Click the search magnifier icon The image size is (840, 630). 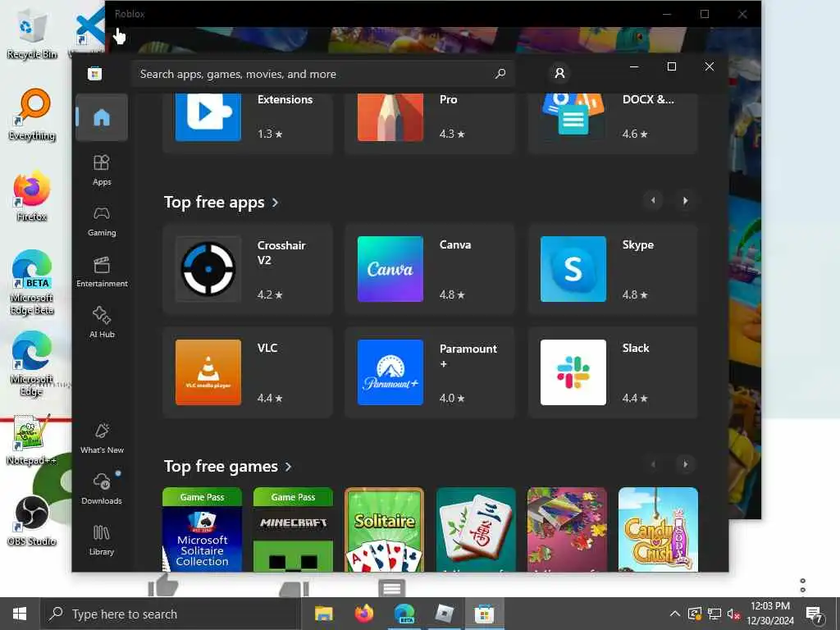500,73
